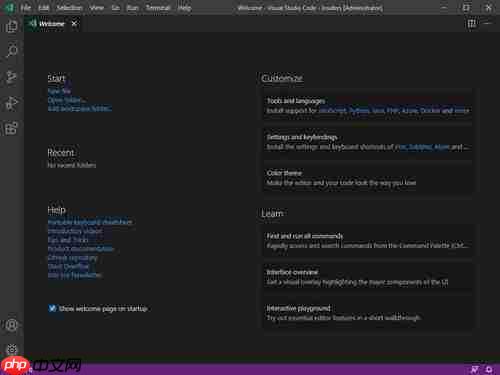Click the New file link

(x=59, y=91)
